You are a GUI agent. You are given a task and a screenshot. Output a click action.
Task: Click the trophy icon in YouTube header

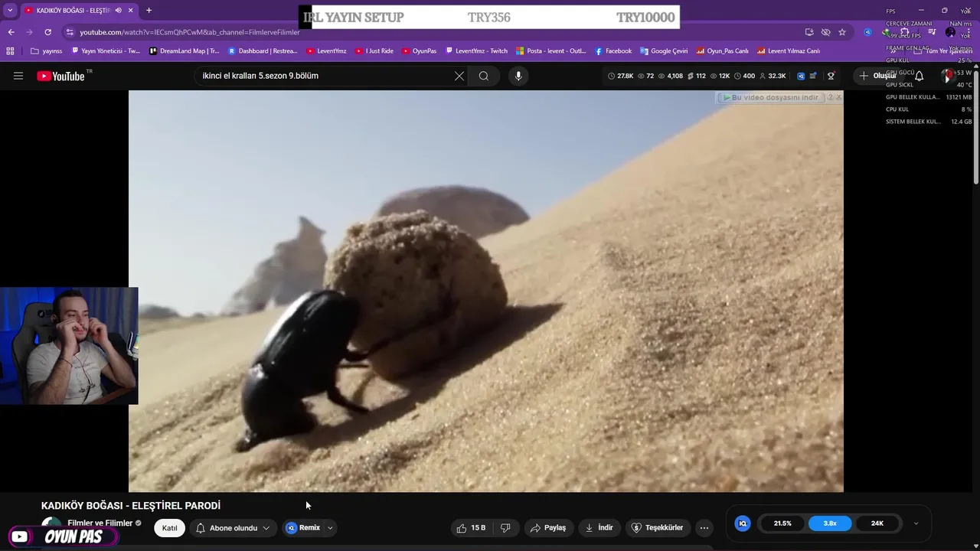coord(831,76)
